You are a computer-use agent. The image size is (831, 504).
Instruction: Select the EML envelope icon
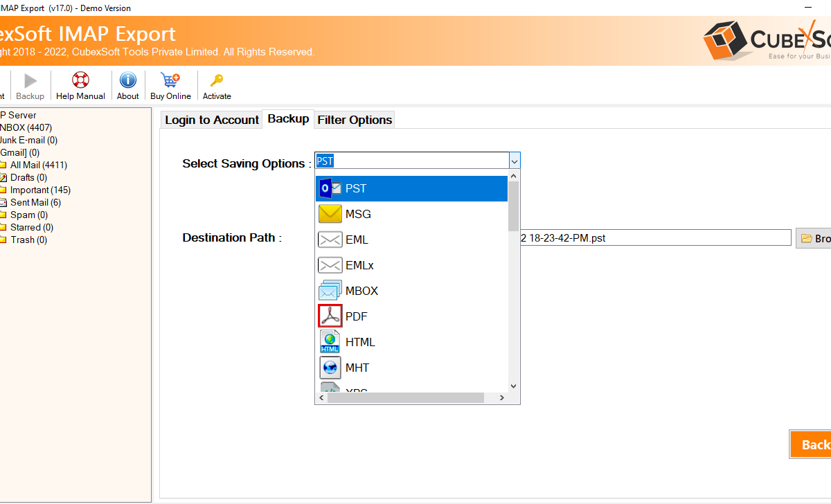coord(330,240)
